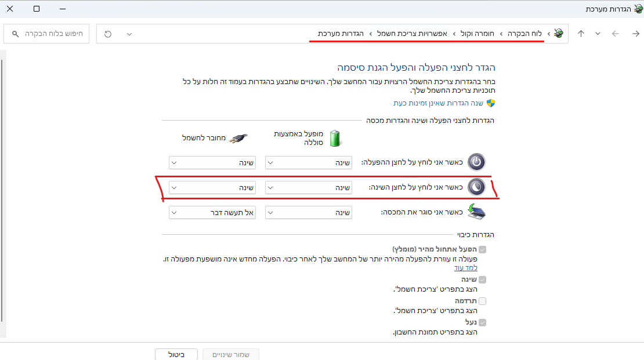Click 'שנה הגדרות שאינן זמינות כעת' link

coord(438,103)
